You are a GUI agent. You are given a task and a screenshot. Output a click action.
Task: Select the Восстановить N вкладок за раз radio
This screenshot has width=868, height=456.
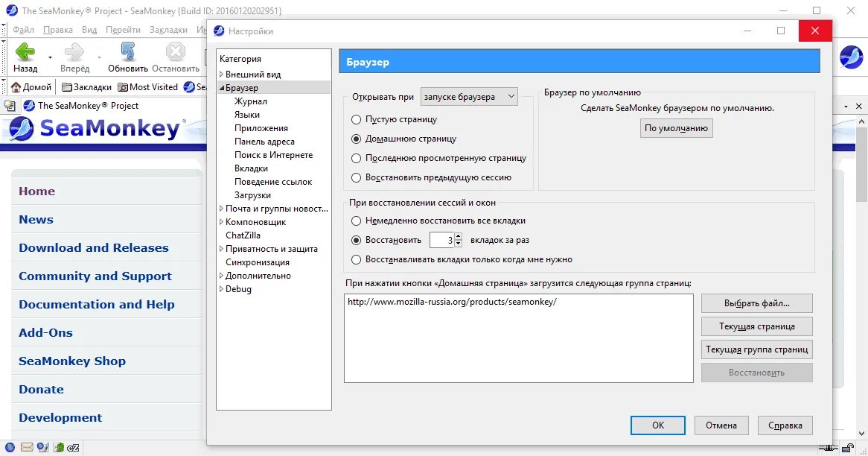click(356, 240)
